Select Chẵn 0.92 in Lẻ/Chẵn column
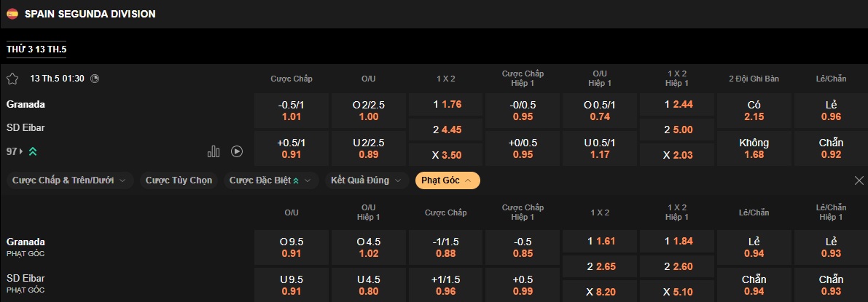This screenshot has height=302, width=868. (x=831, y=148)
